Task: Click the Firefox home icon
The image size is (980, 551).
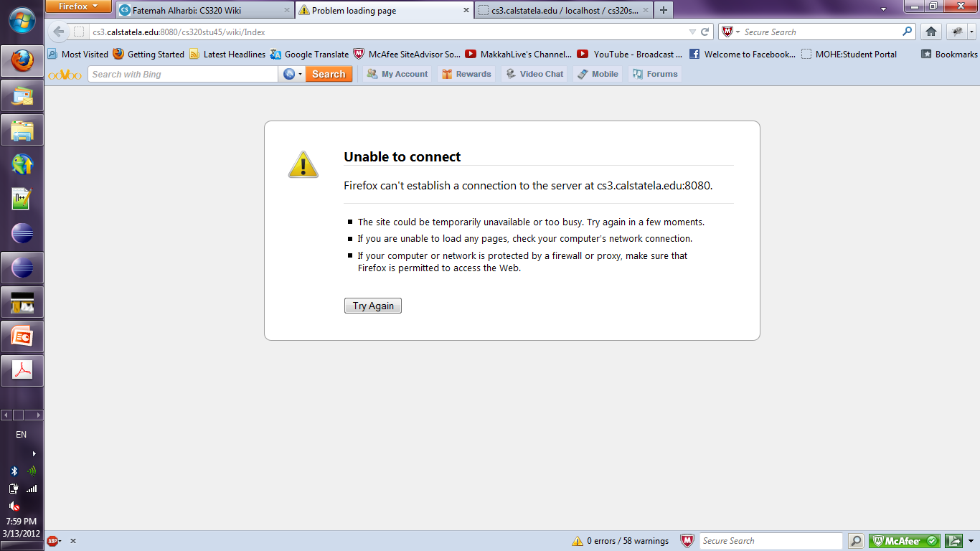Action: pyautogui.click(x=931, y=32)
